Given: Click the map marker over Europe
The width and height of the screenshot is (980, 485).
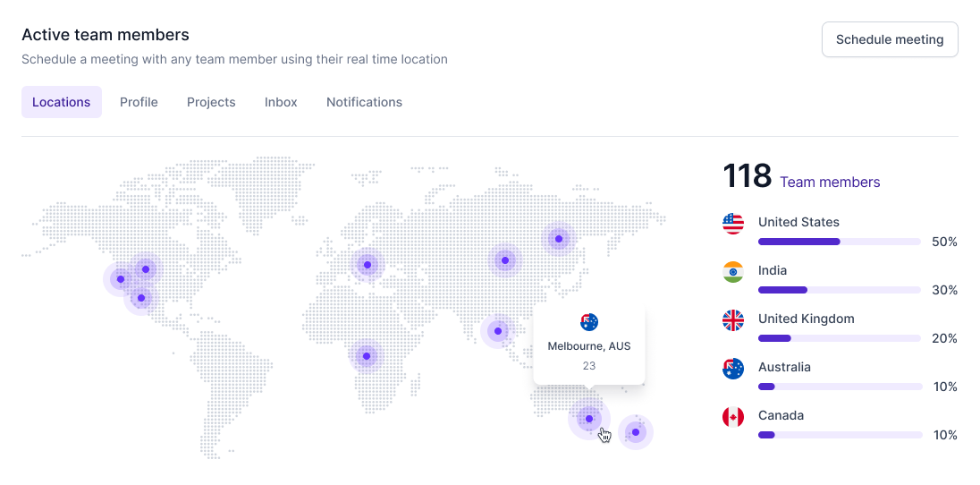Looking at the screenshot, I should [x=367, y=265].
